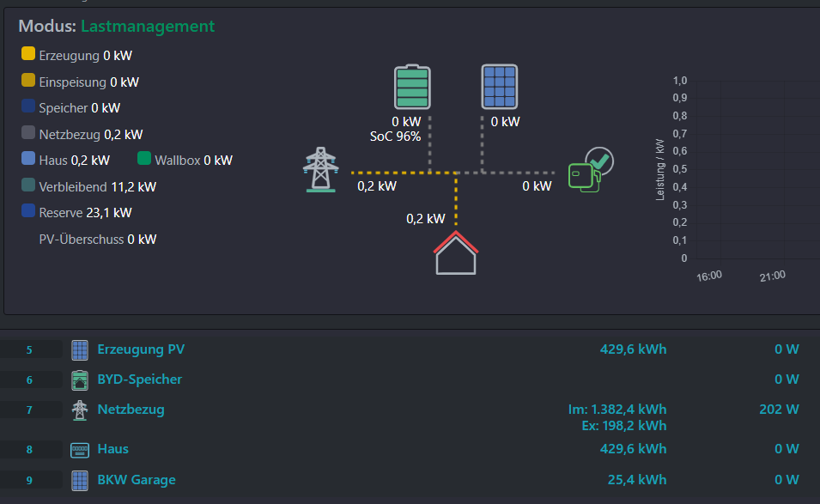820x504 pixels.
Task: Toggle the Netzbezug grey legend box
Action: (x=28, y=132)
